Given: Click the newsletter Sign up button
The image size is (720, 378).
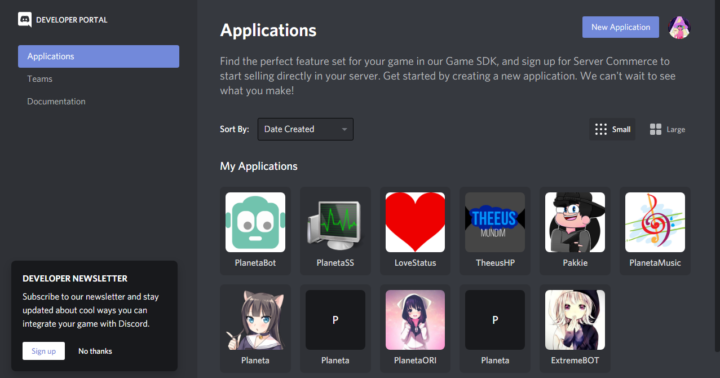Looking at the screenshot, I should (44, 351).
